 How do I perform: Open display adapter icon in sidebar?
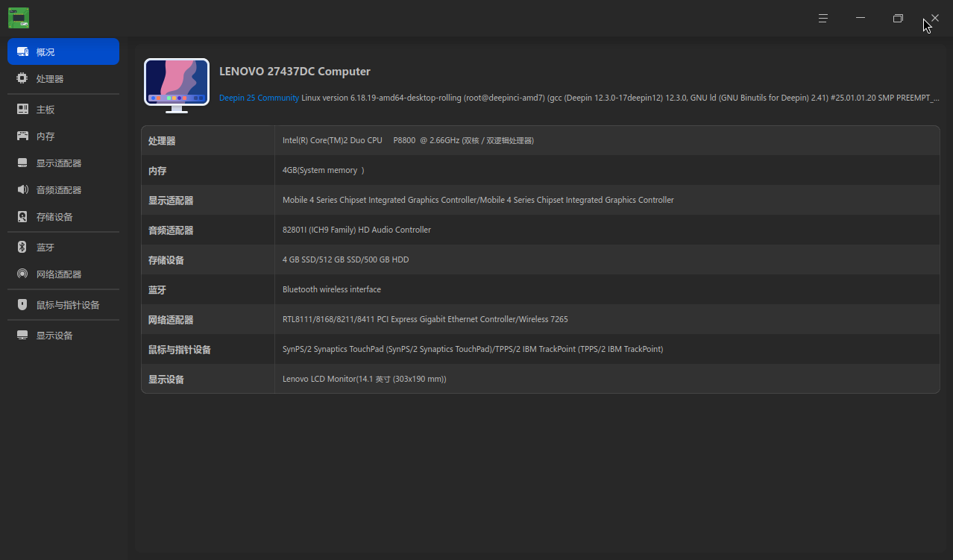22,163
